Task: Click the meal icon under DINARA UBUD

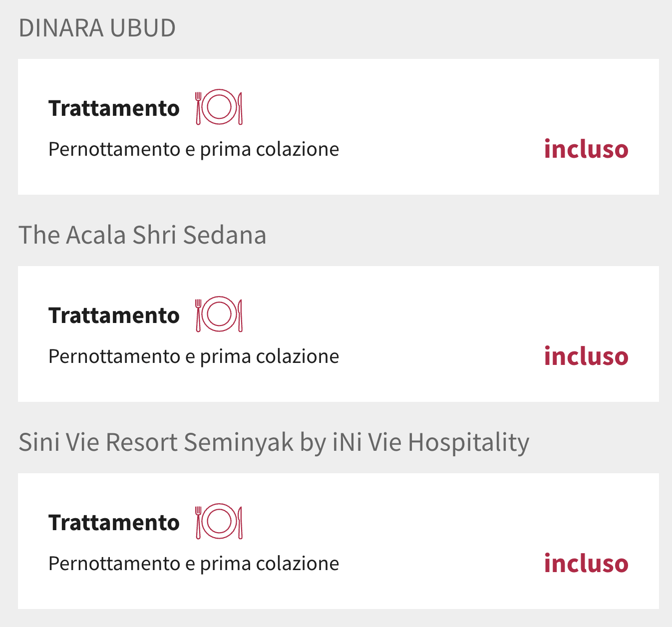Action: (x=219, y=107)
